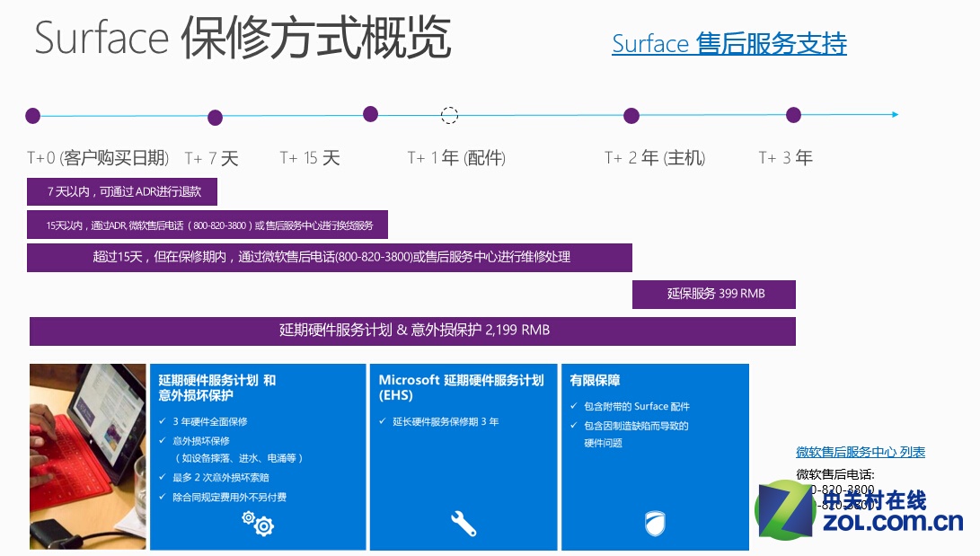Image resolution: width=980 pixels, height=556 pixels.
Task: Click the 延期硬件服务计划 和 意外损坏保护 heading
Action: click(x=216, y=387)
